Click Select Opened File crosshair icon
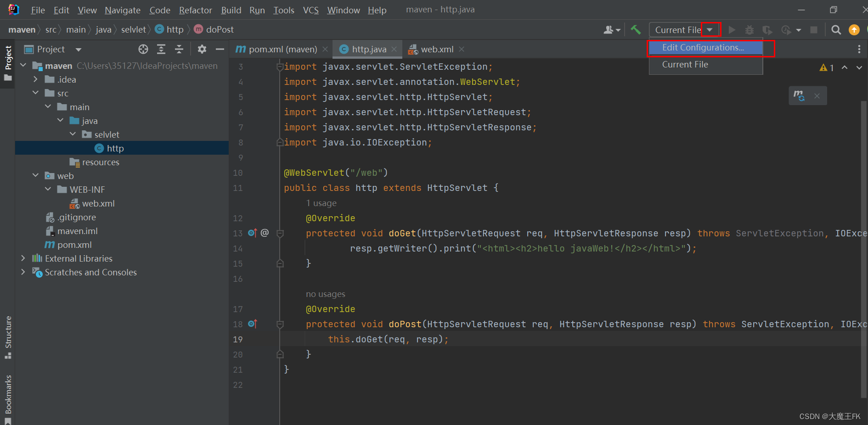Screen dimensions: 868x425 pos(143,49)
